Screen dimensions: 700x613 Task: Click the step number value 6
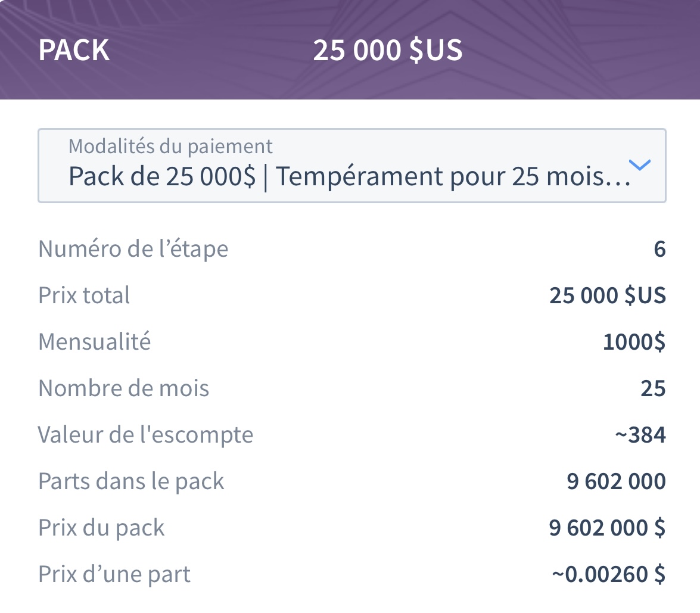(660, 249)
